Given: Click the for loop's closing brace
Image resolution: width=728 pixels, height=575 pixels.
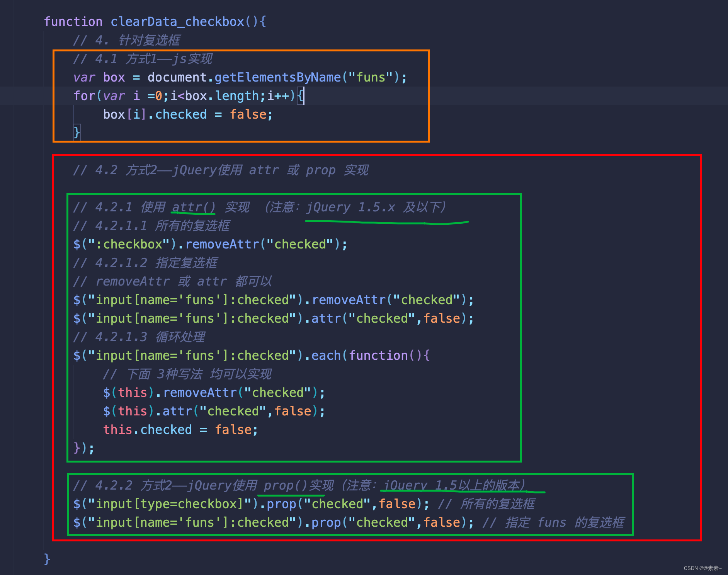Looking at the screenshot, I should [77, 133].
